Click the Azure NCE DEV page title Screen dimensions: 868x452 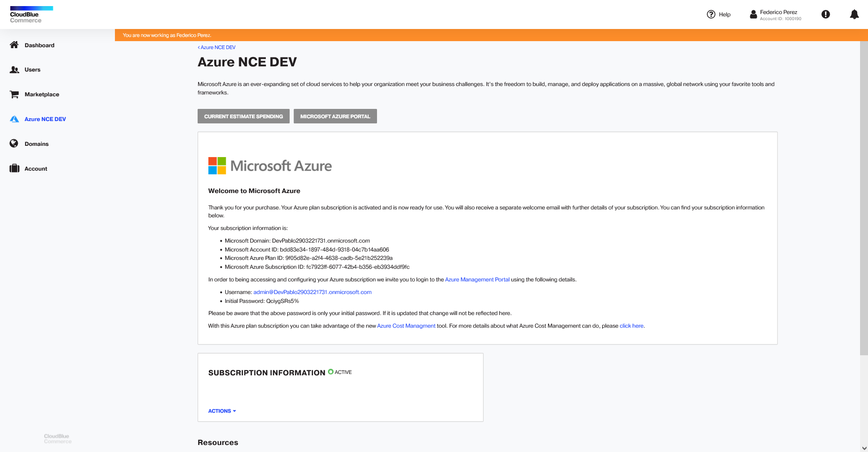click(247, 62)
